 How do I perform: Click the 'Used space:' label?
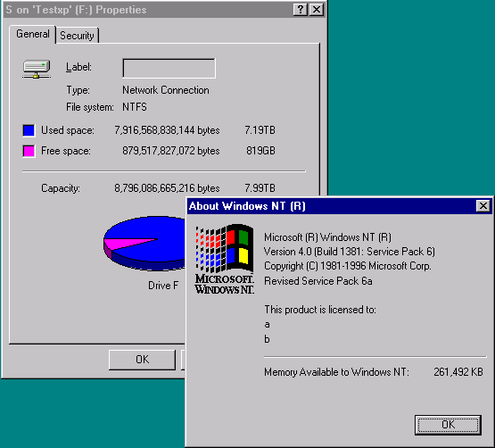[68, 130]
